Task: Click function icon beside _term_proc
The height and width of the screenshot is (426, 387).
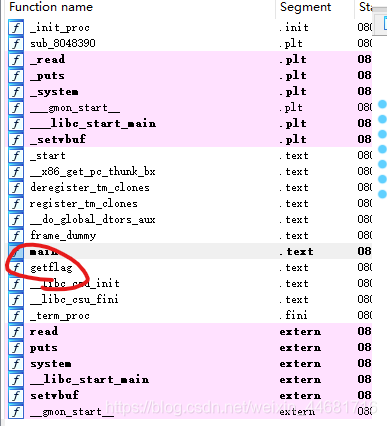Action: (16, 315)
